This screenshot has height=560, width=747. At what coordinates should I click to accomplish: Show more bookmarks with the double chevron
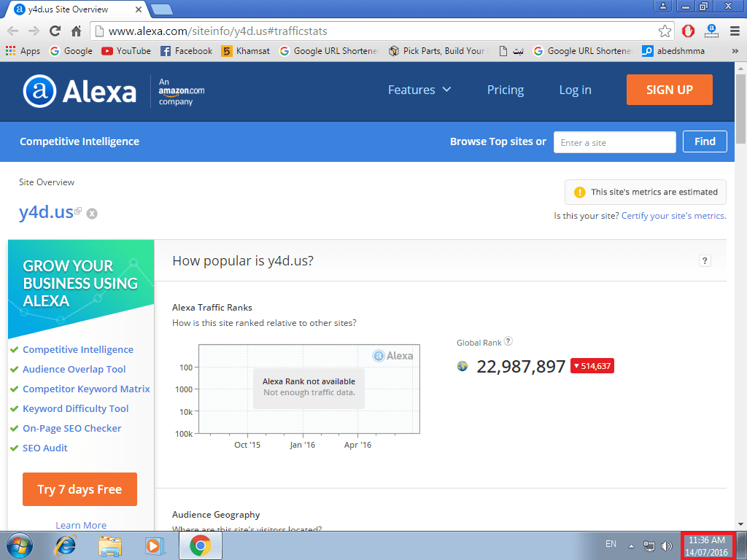click(x=735, y=51)
